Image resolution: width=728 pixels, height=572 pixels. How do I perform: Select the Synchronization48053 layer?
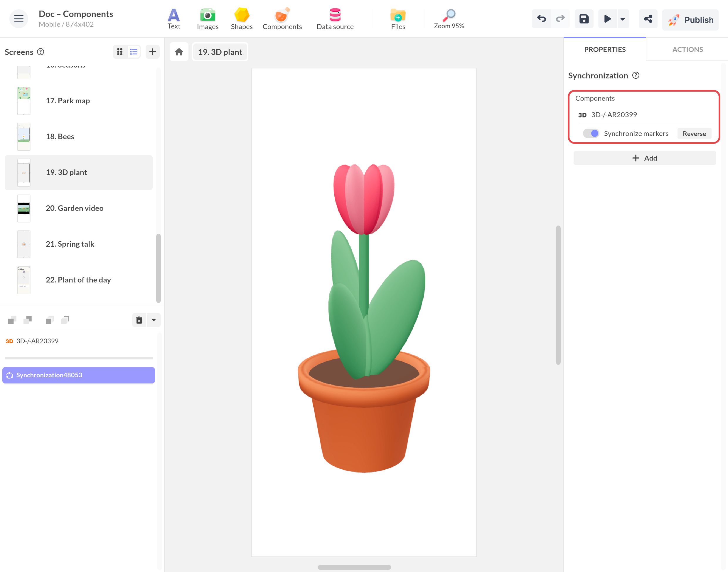(x=79, y=375)
